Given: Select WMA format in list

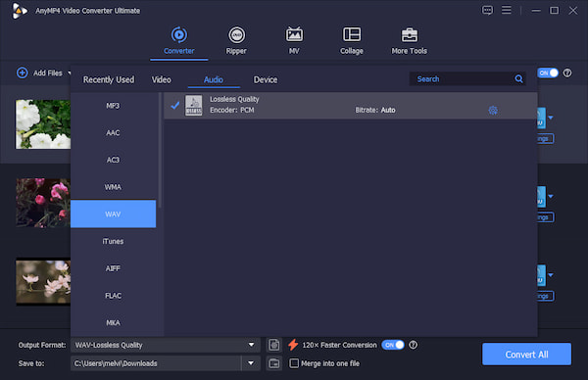Looking at the screenshot, I should pyautogui.click(x=114, y=187).
